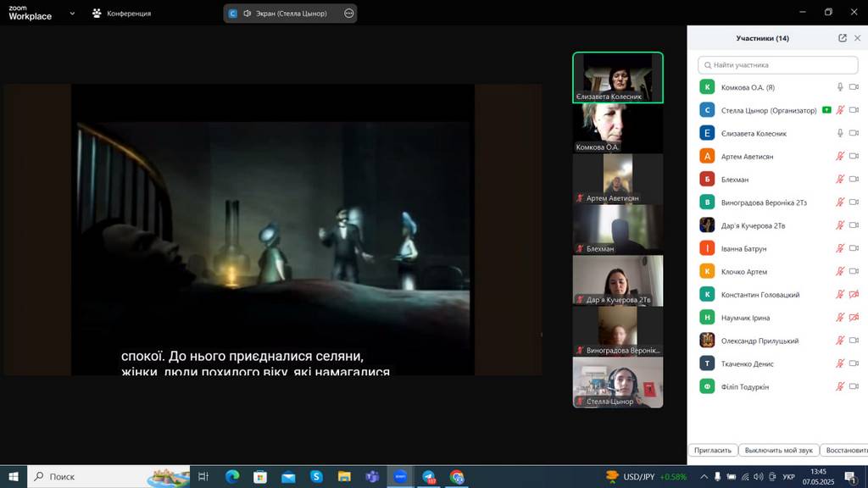Click camera icon for Ткаченко Денис

tap(854, 363)
